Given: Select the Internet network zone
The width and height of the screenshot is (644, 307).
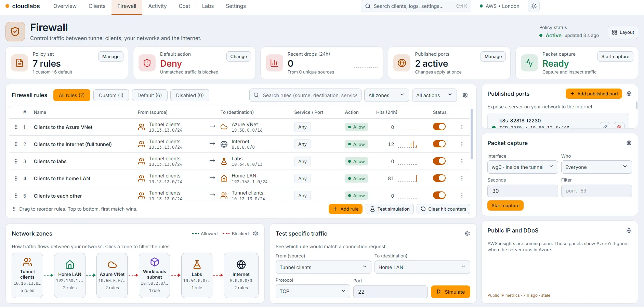Looking at the screenshot, I should point(241,275).
